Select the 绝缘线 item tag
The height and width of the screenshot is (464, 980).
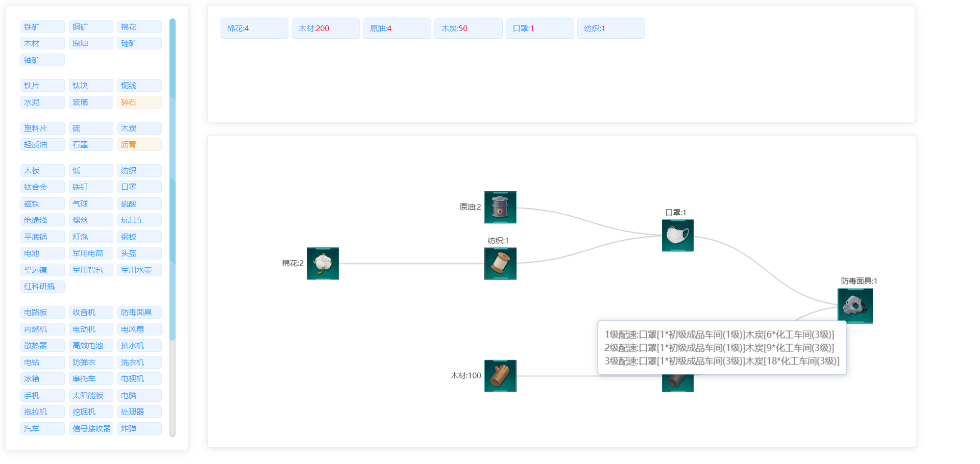point(43,220)
